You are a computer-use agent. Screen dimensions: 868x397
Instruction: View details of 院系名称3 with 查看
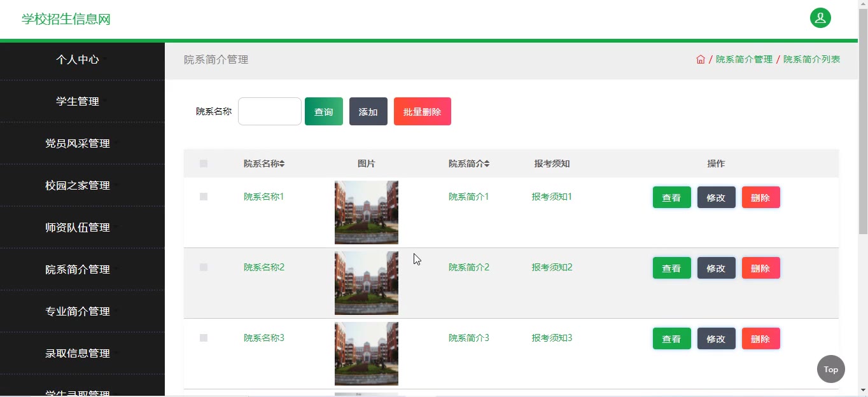click(672, 338)
